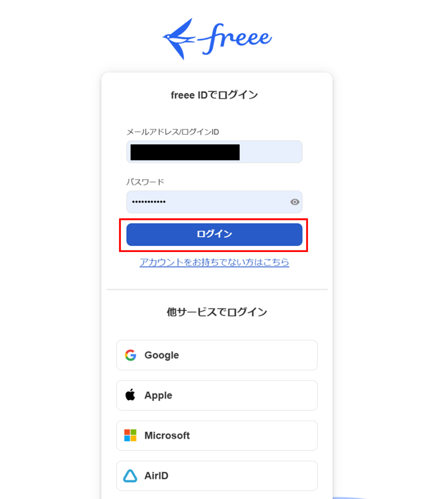Click the freee IDでログイン heading
The height and width of the screenshot is (499, 448).
(214, 95)
